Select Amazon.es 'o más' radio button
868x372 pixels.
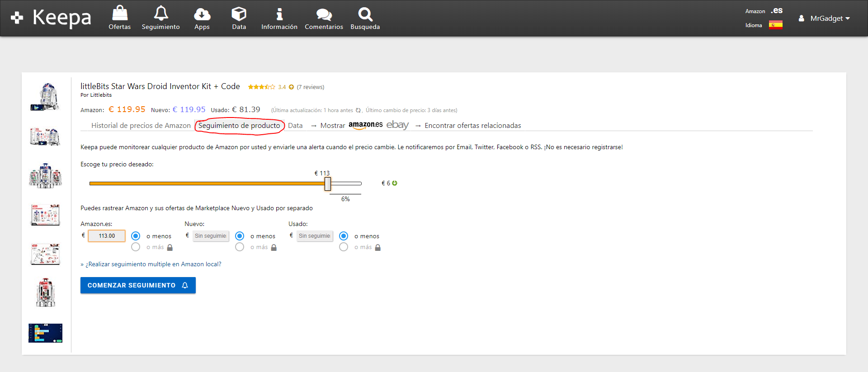136,247
